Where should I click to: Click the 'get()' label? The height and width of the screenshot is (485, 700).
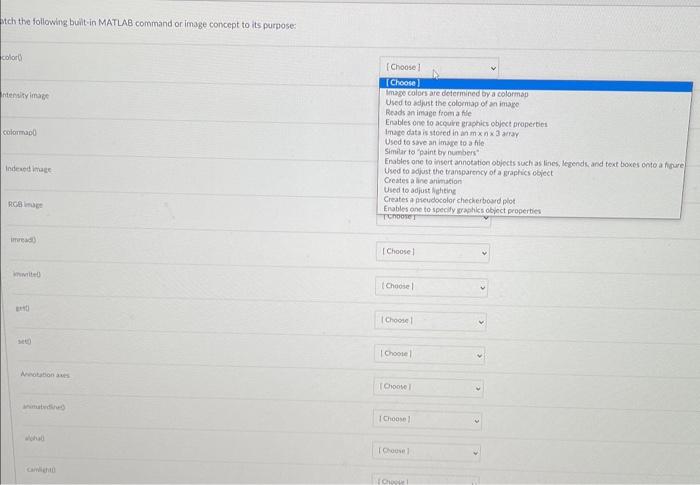(x=23, y=308)
